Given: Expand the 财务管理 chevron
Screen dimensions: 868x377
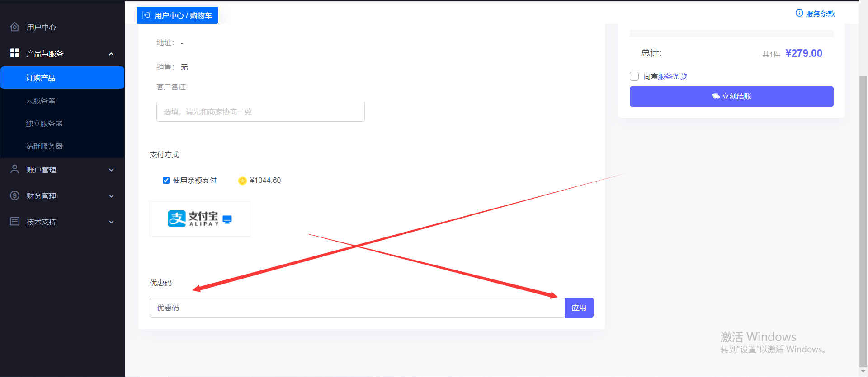Looking at the screenshot, I should [x=111, y=196].
